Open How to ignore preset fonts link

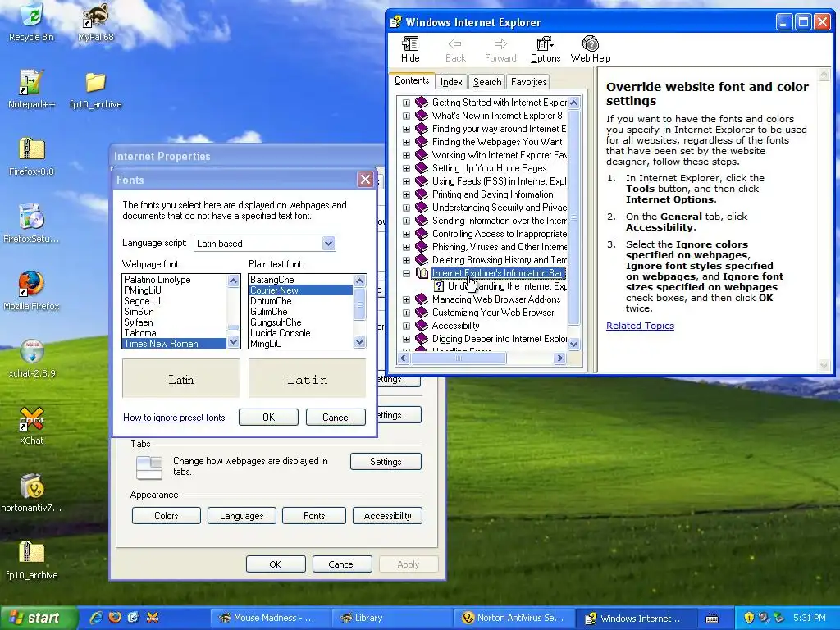point(174,418)
